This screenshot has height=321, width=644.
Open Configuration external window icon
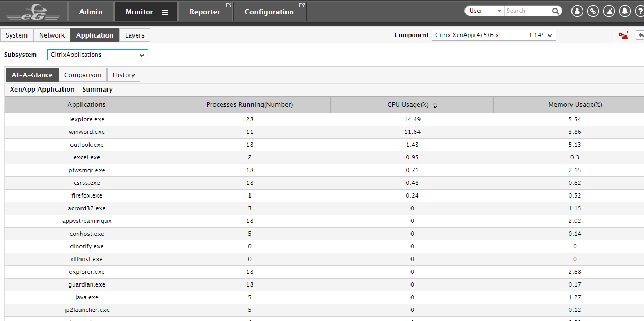[302, 5]
